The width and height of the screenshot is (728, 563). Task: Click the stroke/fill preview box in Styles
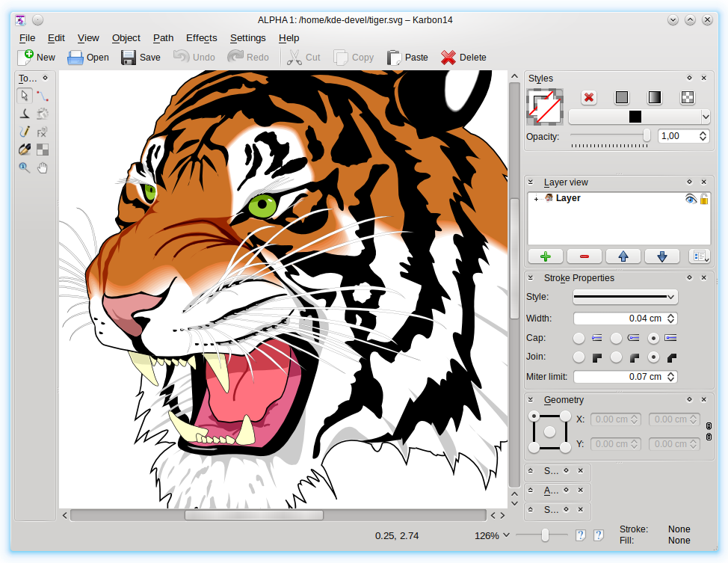click(545, 108)
